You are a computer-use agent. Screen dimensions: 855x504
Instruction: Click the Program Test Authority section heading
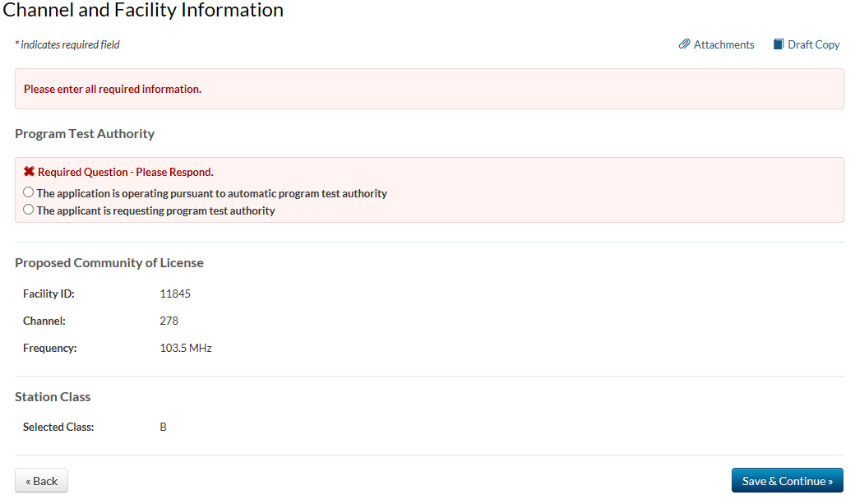(85, 133)
